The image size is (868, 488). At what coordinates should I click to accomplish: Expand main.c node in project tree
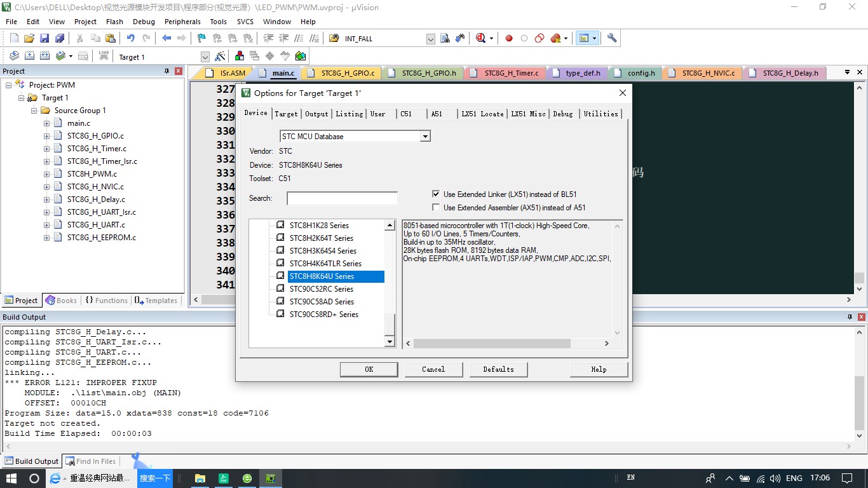(x=46, y=123)
